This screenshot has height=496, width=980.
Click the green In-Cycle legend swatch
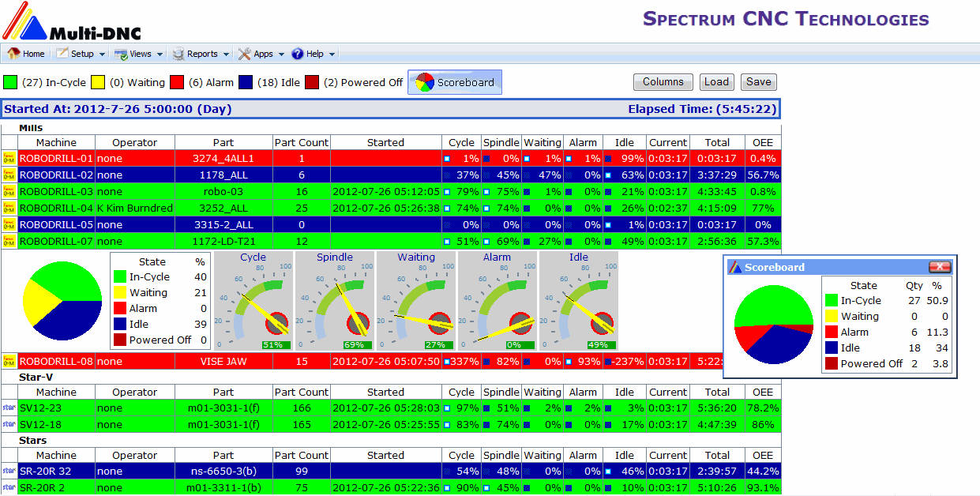point(10,82)
